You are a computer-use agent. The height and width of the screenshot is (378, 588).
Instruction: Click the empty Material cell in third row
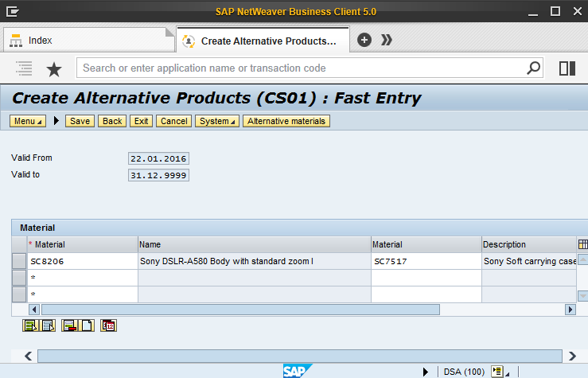point(83,294)
